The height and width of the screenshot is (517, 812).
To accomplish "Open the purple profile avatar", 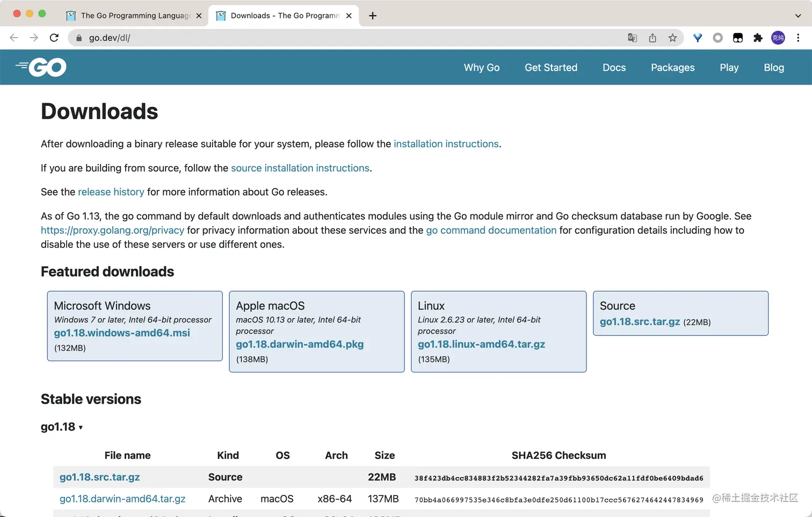I will [778, 38].
